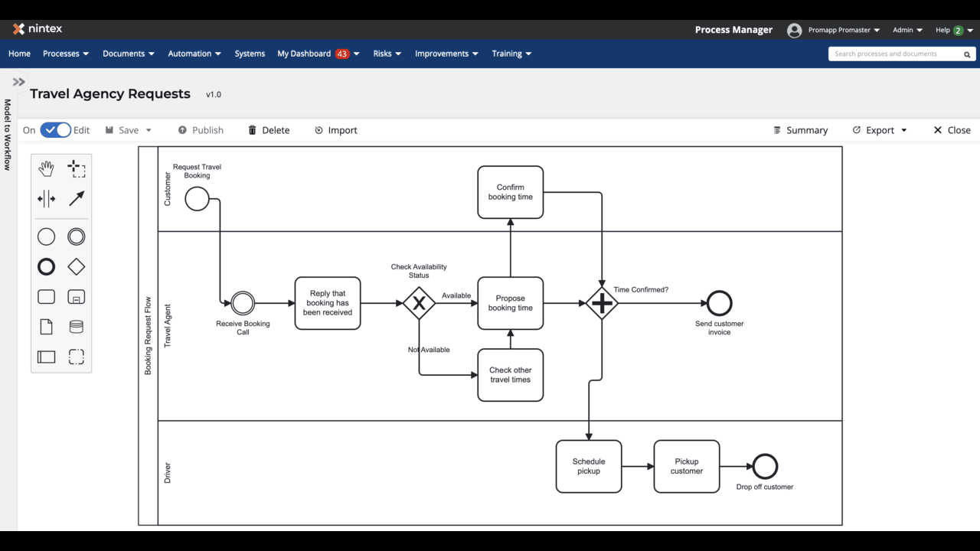Open the Automation dropdown menu
Viewport: 980px width, 551px height.
click(x=194, y=54)
